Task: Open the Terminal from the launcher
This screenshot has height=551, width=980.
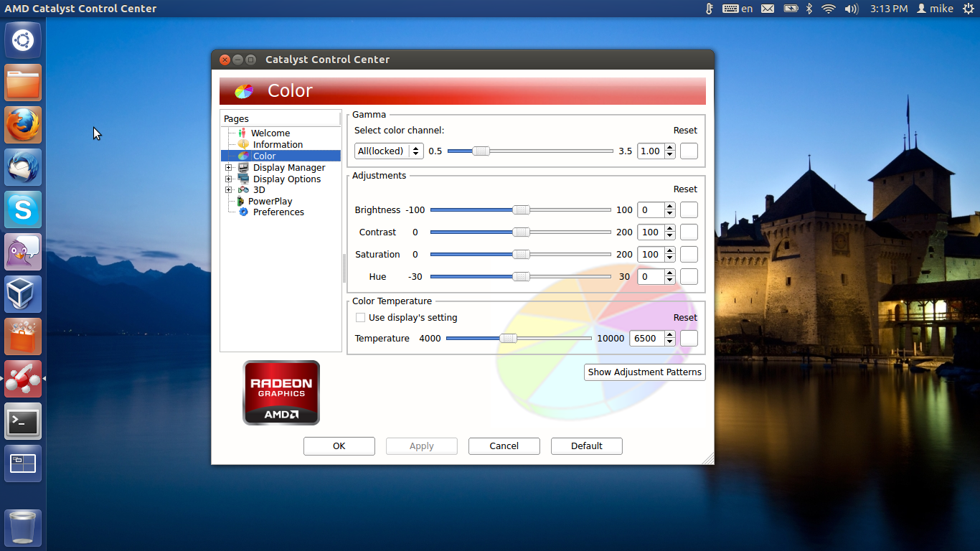Action: [23, 421]
